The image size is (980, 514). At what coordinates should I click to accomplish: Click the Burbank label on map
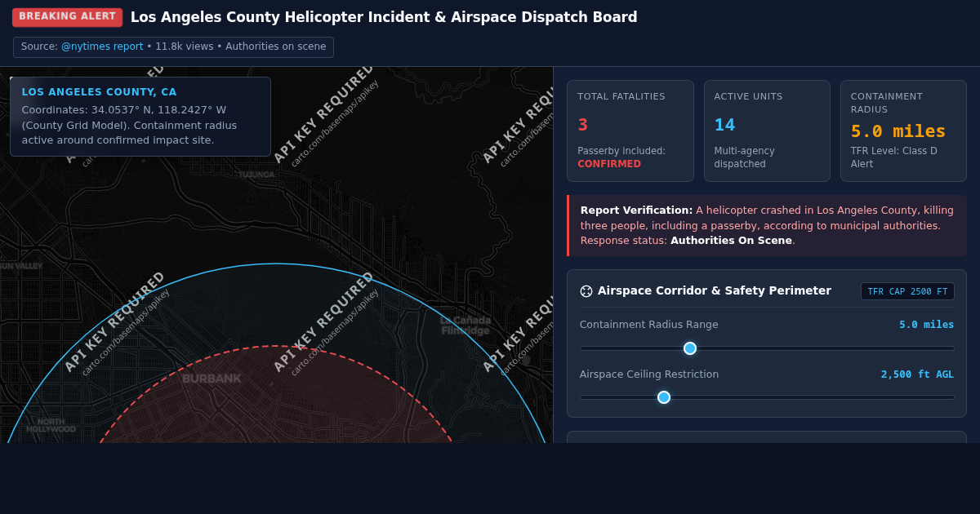pos(212,379)
